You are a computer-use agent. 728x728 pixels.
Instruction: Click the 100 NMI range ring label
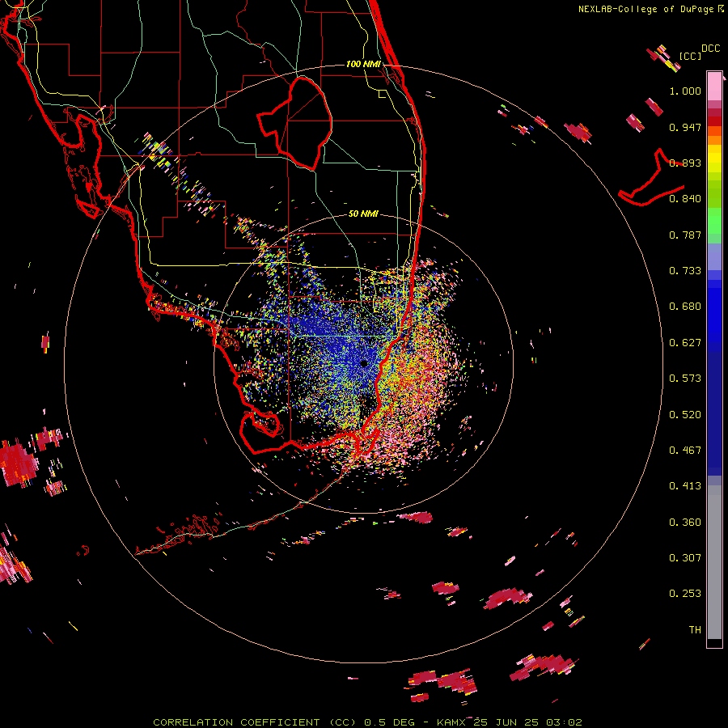pos(363,64)
